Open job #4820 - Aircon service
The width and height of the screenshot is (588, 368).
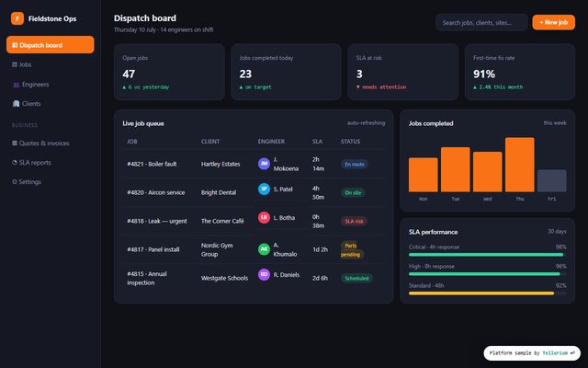156,192
